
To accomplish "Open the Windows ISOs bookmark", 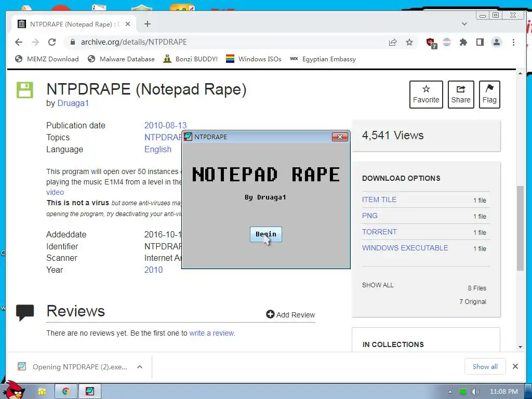I will pos(254,59).
